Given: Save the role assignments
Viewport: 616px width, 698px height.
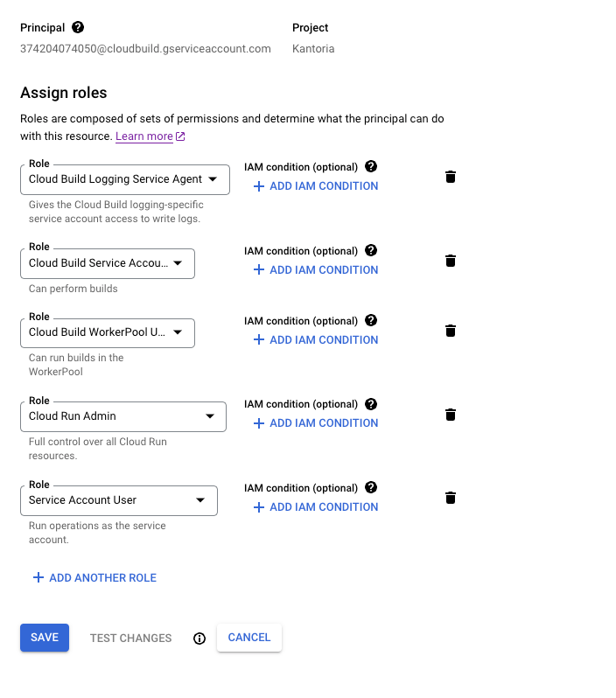Looking at the screenshot, I should pos(45,638).
